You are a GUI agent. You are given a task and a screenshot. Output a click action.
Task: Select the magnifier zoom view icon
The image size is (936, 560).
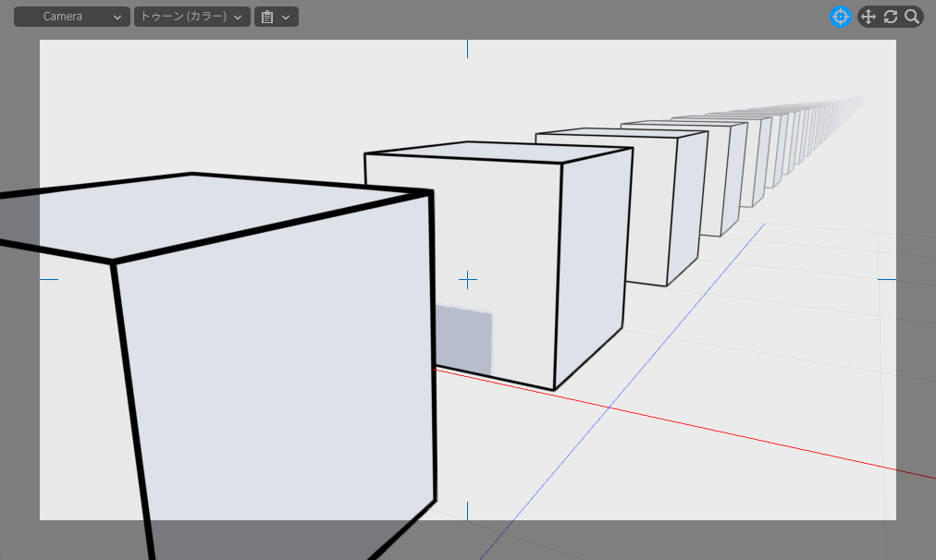pyautogui.click(x=912, y=17)
